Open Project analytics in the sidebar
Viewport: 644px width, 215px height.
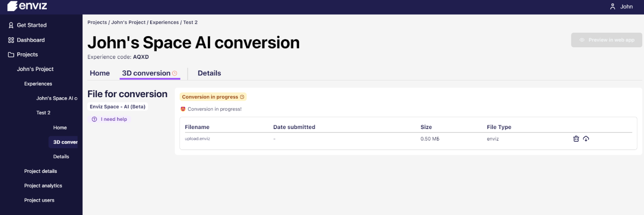pos(43,186)
